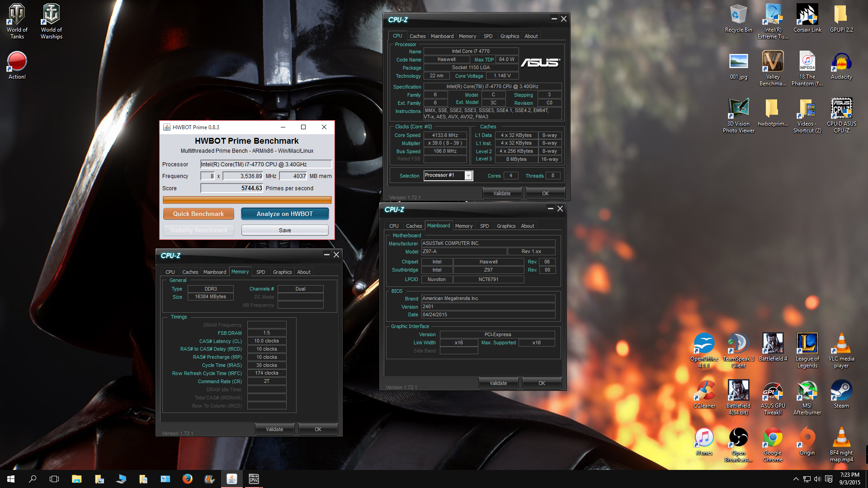Open VLC media player icon
Image resolution: width=868 pixels, height=488 pixels.
coord(841,350)
